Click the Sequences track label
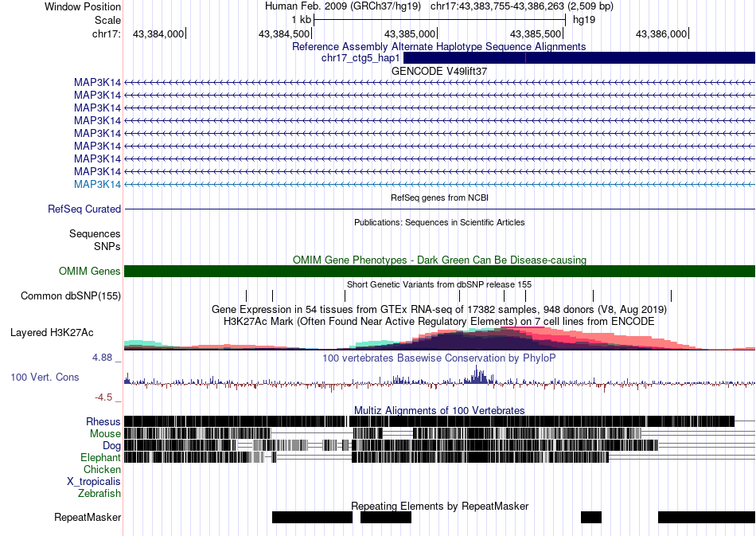The width and height of the screenshot is (756, 536). pos(95,234)
